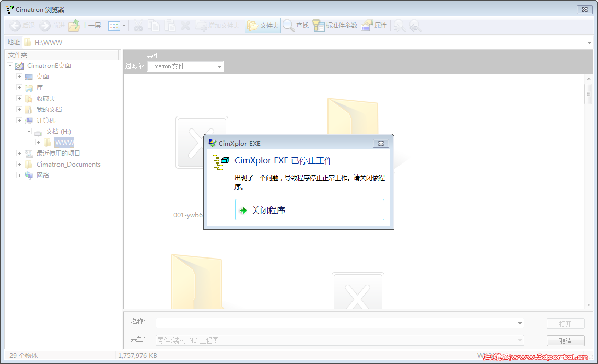Click the file list scroll down arrow

pyautogui.click(x=589, y=305)
